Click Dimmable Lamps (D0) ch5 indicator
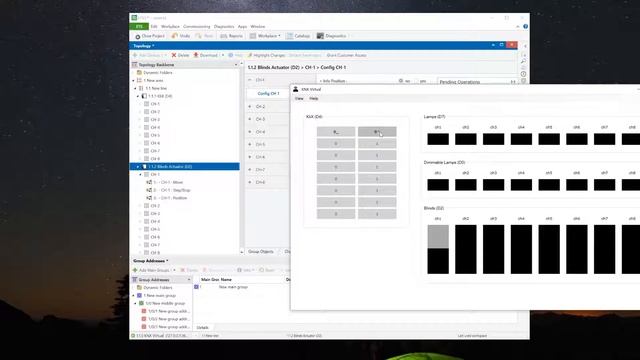The height and width of the screenshot is (360, 640). [x=549, y=185]
